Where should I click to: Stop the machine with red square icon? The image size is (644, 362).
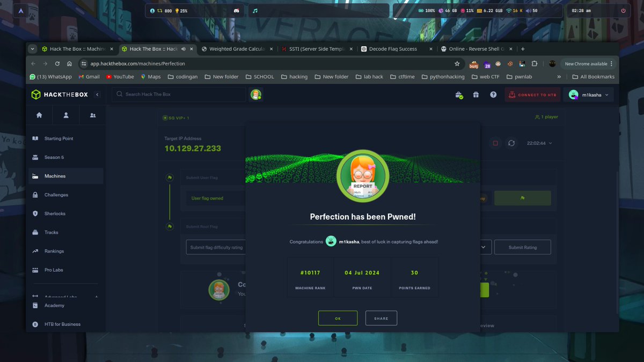click(495, 143)
